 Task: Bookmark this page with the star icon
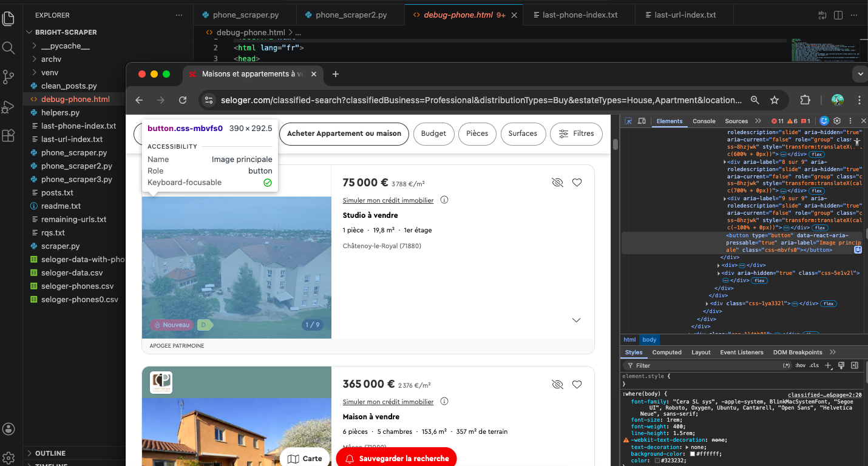[x=774, y=100]
